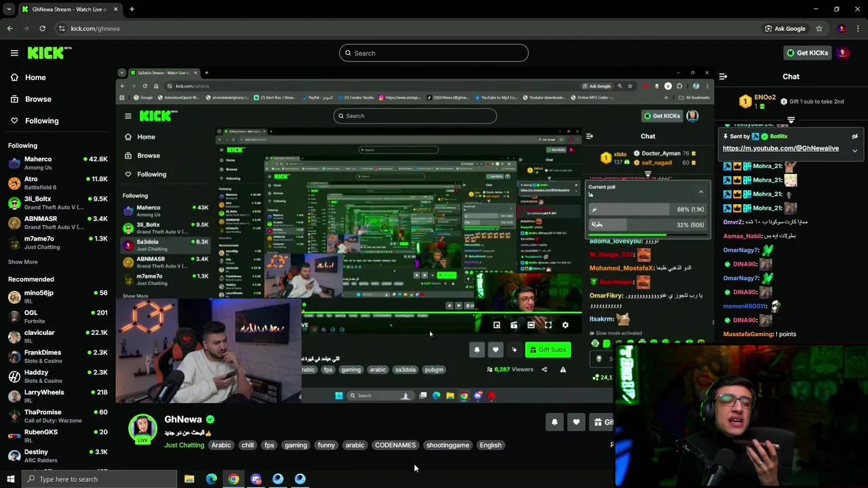Viewport: 868px width, 488px height.
Task: Click the MusstafaGaming username in chat
Action: (749, 334)
